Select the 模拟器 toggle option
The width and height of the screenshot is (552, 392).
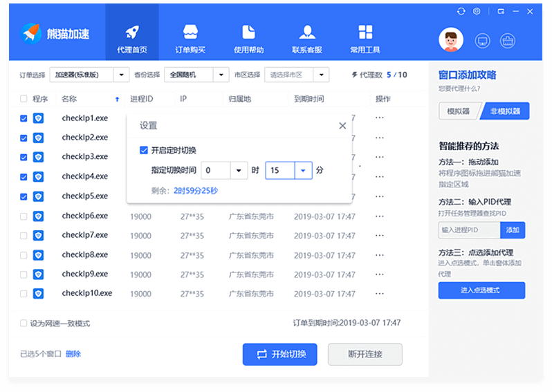click(x=458, y=111)
